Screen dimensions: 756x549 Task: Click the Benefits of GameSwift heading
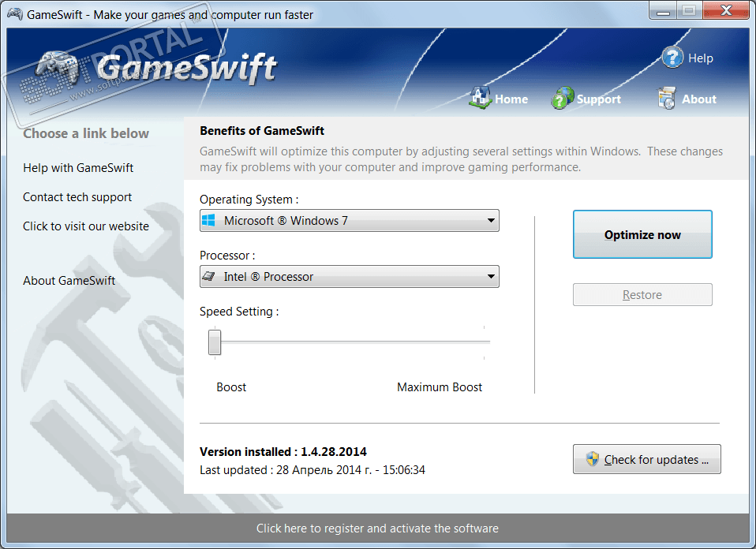point(262,131)
